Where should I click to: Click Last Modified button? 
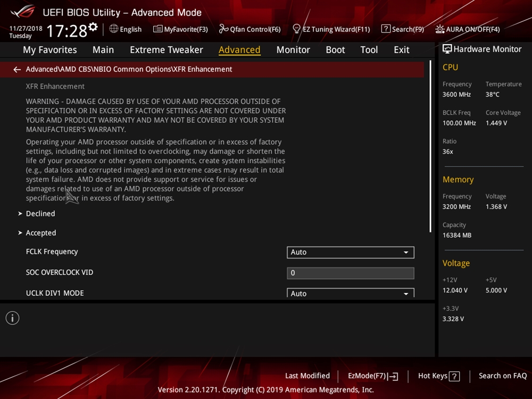pos(307,376)
